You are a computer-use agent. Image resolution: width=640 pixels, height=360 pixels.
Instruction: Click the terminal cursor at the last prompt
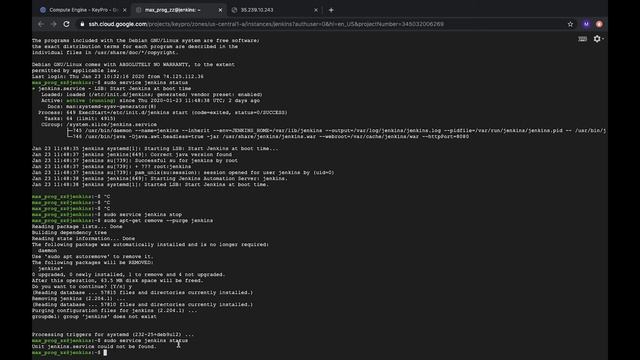[x=105, y=352]
